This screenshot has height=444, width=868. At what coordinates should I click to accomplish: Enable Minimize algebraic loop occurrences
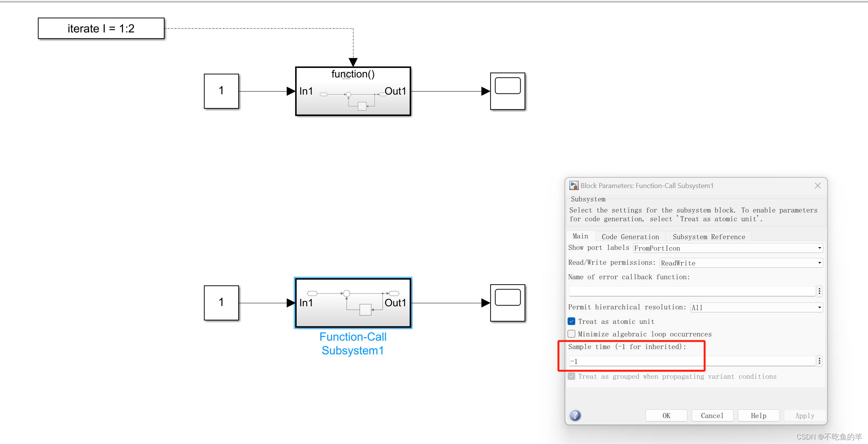(571, 334)
